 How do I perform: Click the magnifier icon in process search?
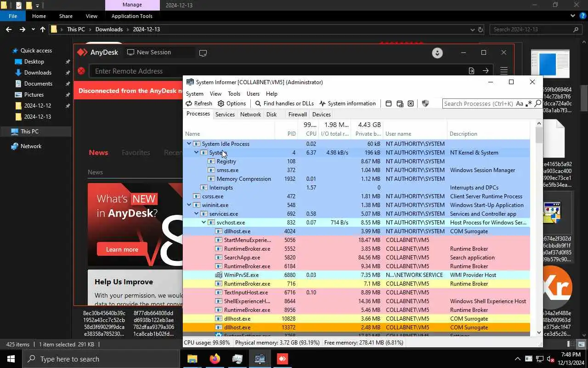click(x=538, y=103)
